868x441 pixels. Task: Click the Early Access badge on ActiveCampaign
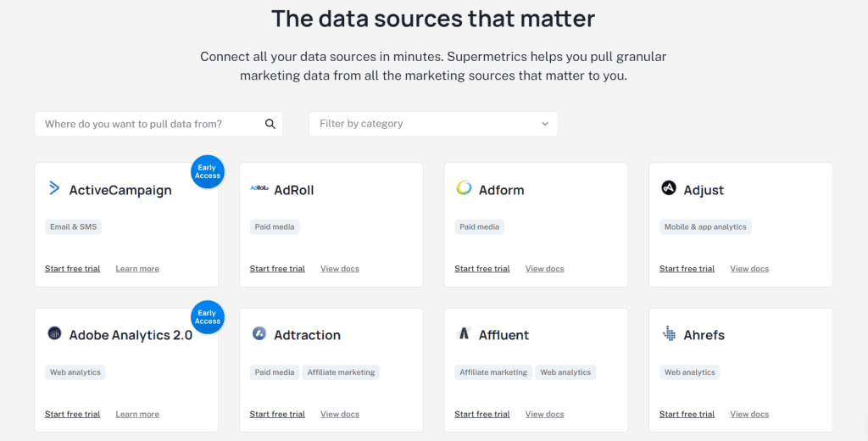coord(208,172)
